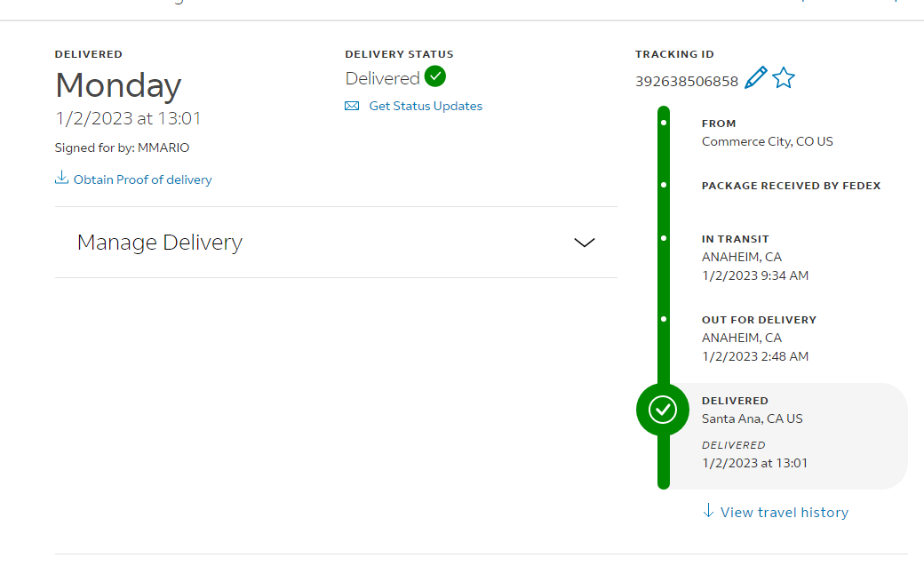Image resolution: width=924 pixels, height=566 pixels.
Task: Select the Out for Delivery timeline dot
Action: coord(664,319)
